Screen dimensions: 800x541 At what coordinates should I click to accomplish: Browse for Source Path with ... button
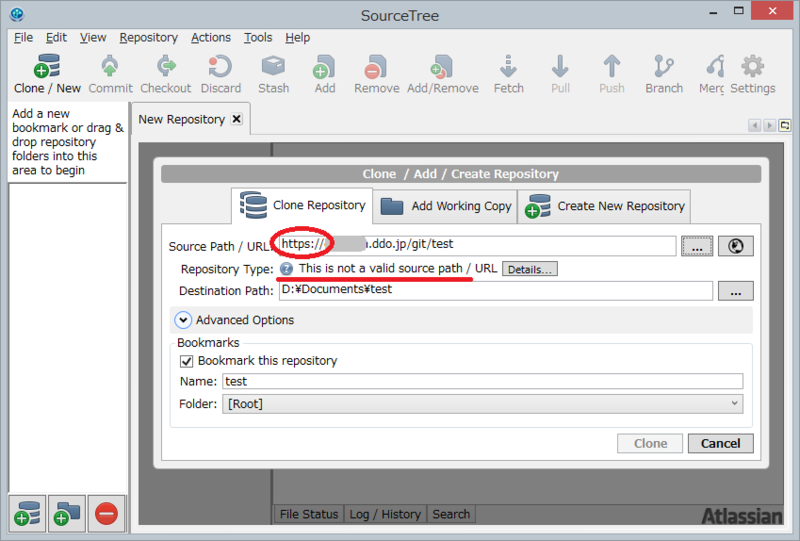click(697, 246)
